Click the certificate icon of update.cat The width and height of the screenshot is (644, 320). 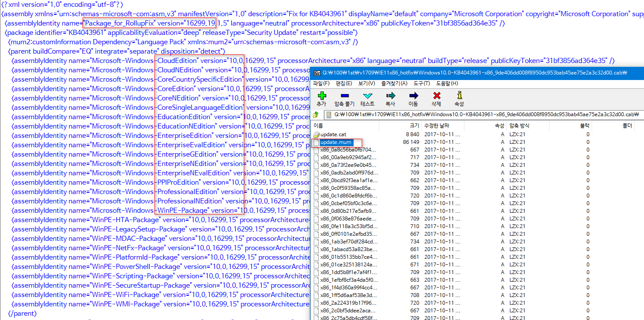(x=316, y=134)
